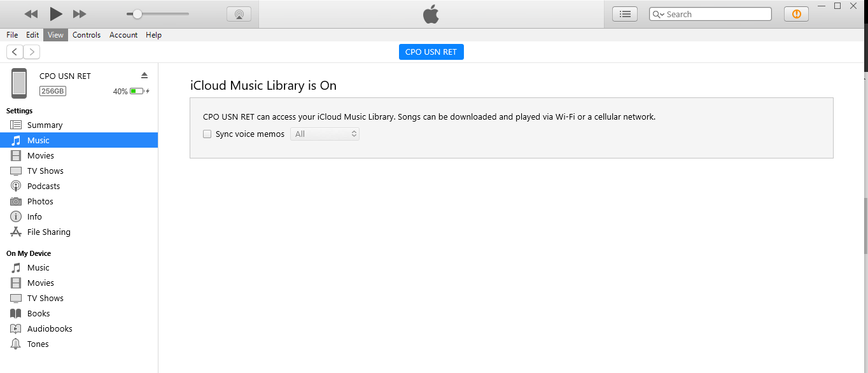Open the Up Next list view icon
Screen dimensions: 868x373
tap(624, 13)
